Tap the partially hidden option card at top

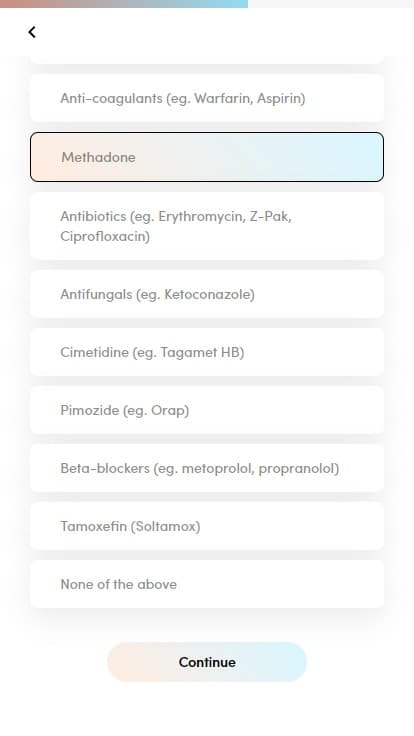[207, 60]
